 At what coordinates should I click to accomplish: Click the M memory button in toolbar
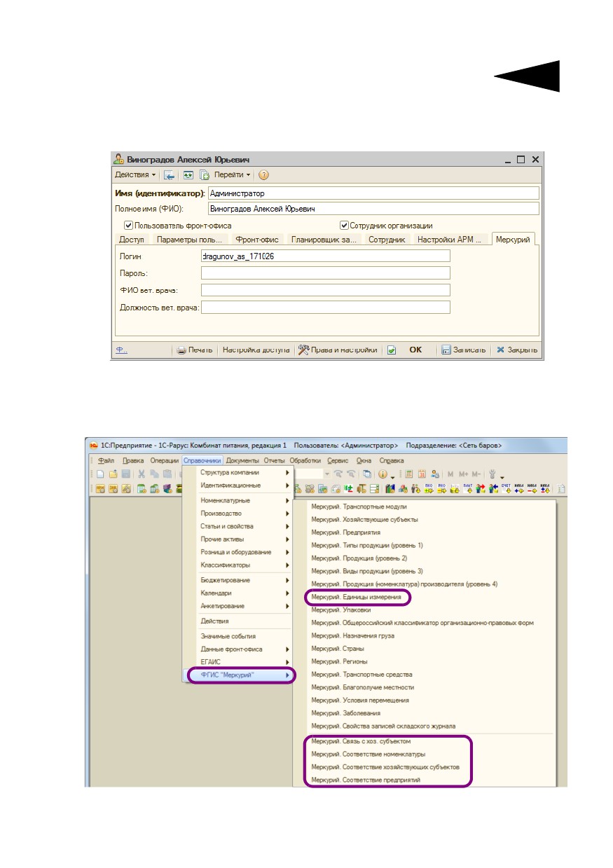(x=450, y=474)
